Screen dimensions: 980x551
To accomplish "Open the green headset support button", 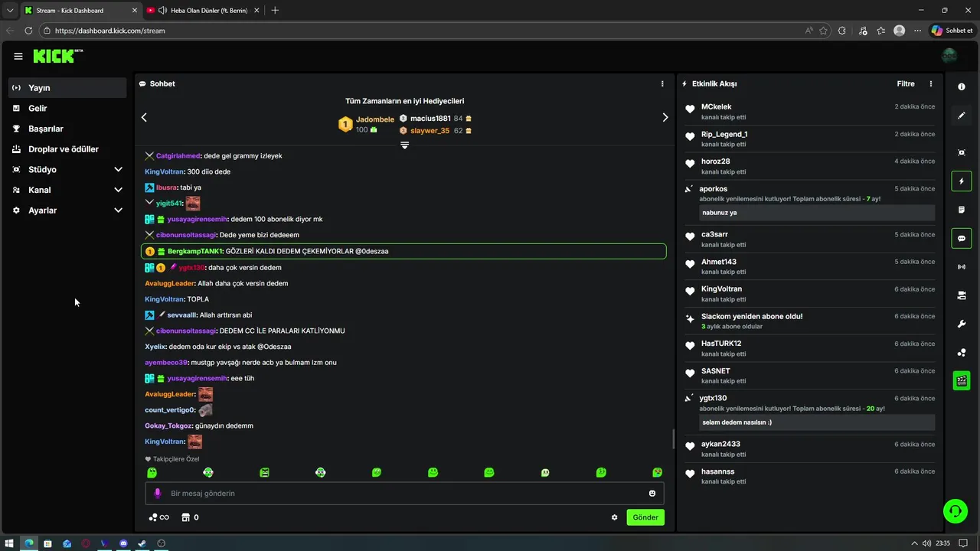I will 955,511.
